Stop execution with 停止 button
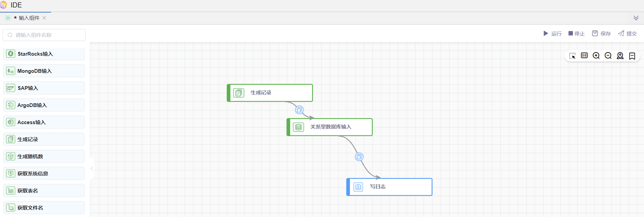This screenshot has height=217, width=644. 576,33
